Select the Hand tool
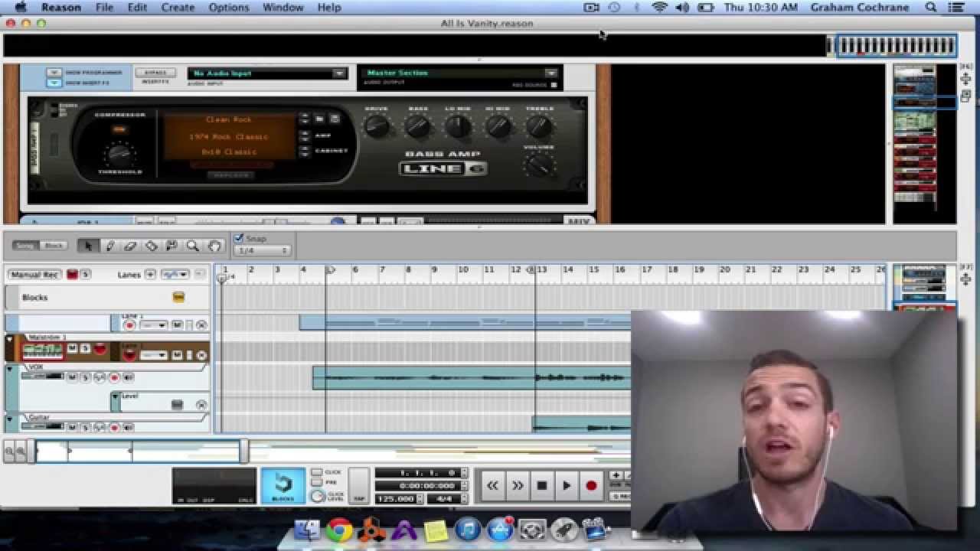 coord(214,246)
